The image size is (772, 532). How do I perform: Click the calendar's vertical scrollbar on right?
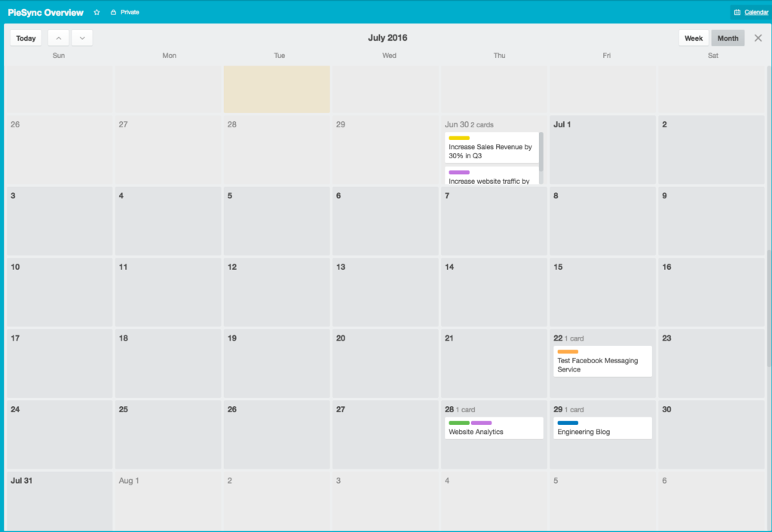coord(769,307)
